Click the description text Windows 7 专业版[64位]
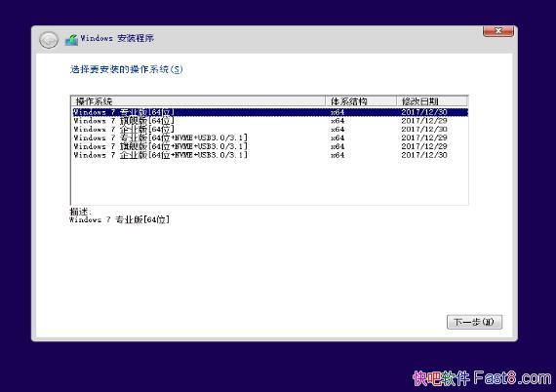Viewport: 556px width, 392px height. (x=120, y=219)
